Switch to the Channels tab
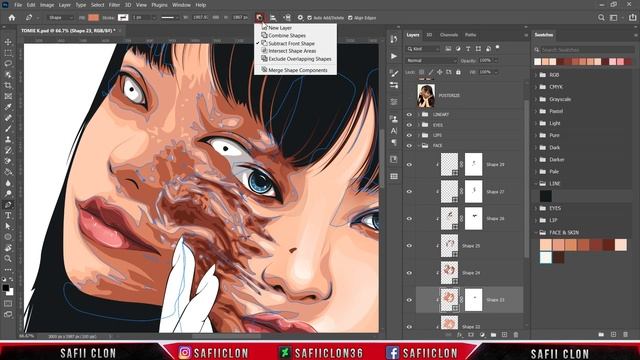Screen dimensions: 640x360 [x=449, y=35]
